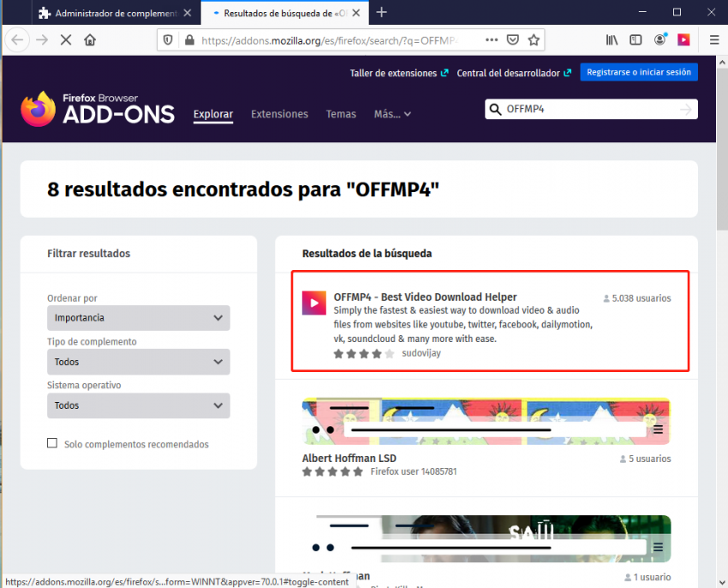Submit search with the arrow button

686,109
